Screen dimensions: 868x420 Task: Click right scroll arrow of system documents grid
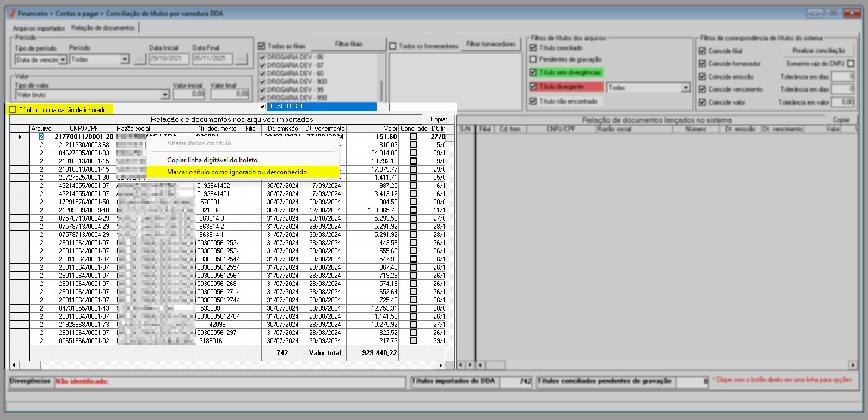[x=852, y=365]
